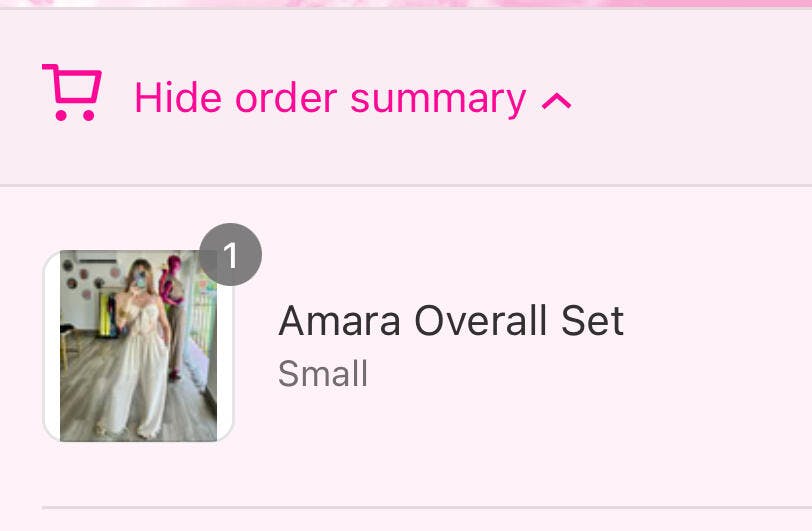Tap the cart icon beside Hide order summary
Screen dimensions: 812x531
coord(71,93)
